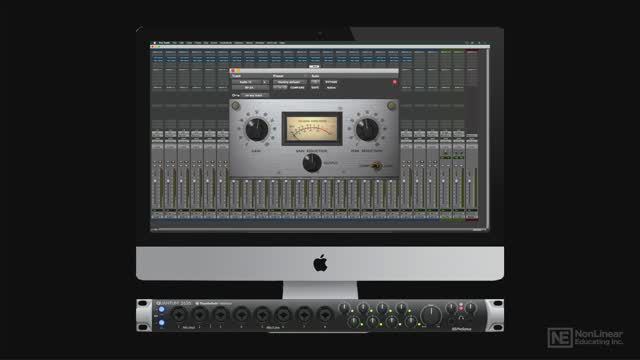The width and height of the screenshot is (640, 360).
Task: Click the key input icon
Action: pos(235,95)
